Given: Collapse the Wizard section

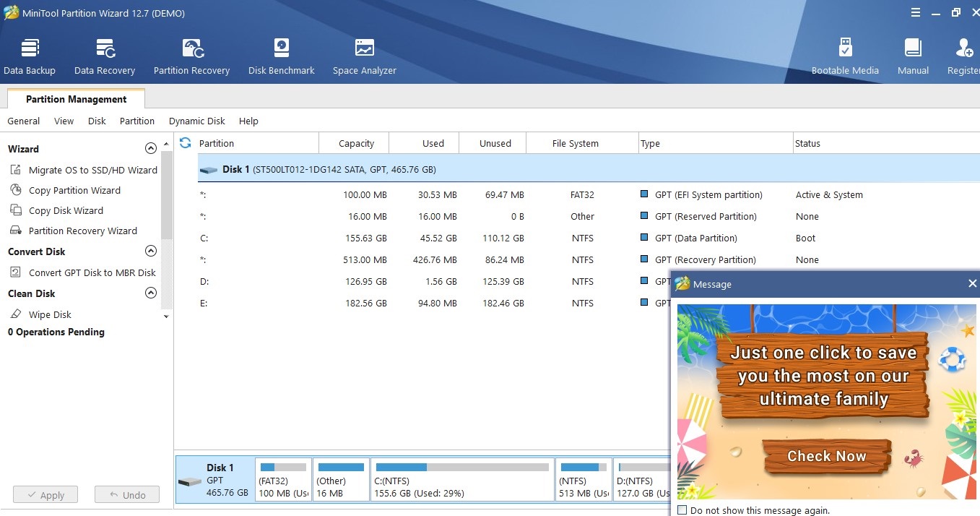Looking at the screenshot, I should pyautogui.click(x=151, y=149).
